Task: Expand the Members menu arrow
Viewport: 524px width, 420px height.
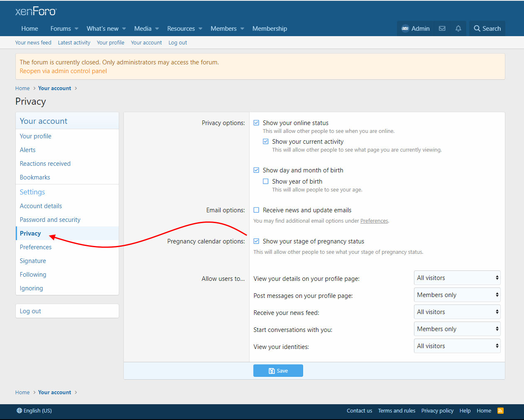Action: click(242, 29)
